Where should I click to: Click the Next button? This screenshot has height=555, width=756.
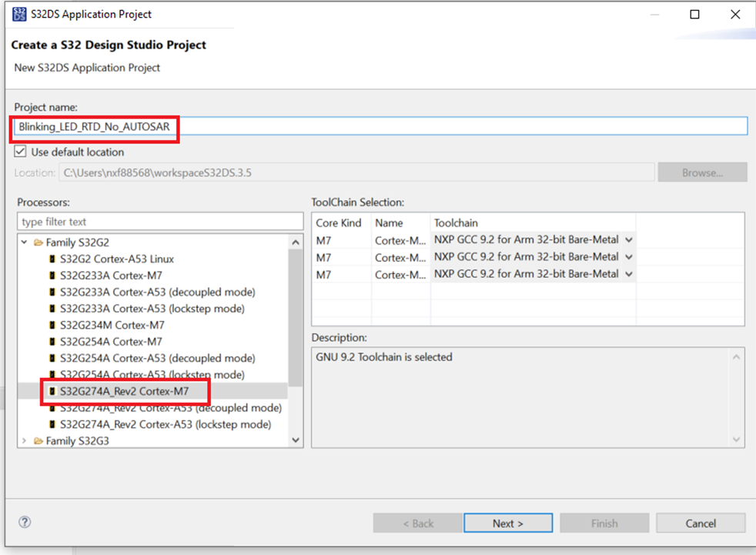pos(507,523)
